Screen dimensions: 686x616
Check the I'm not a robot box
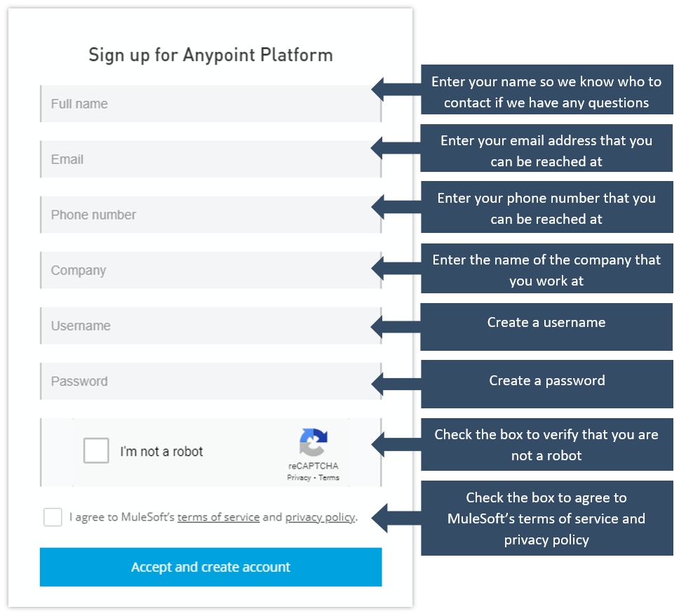tap(96, 450)
